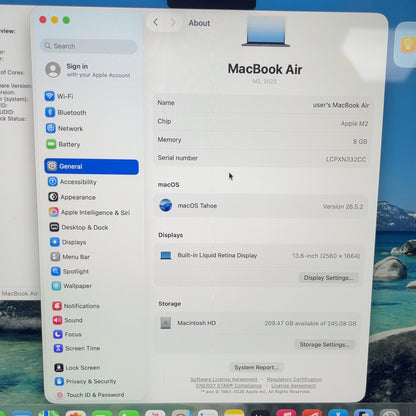The height and width of the screenshot is (416, 416).
Task: Open the Software License Agreement link
Action: coord(224,379)
